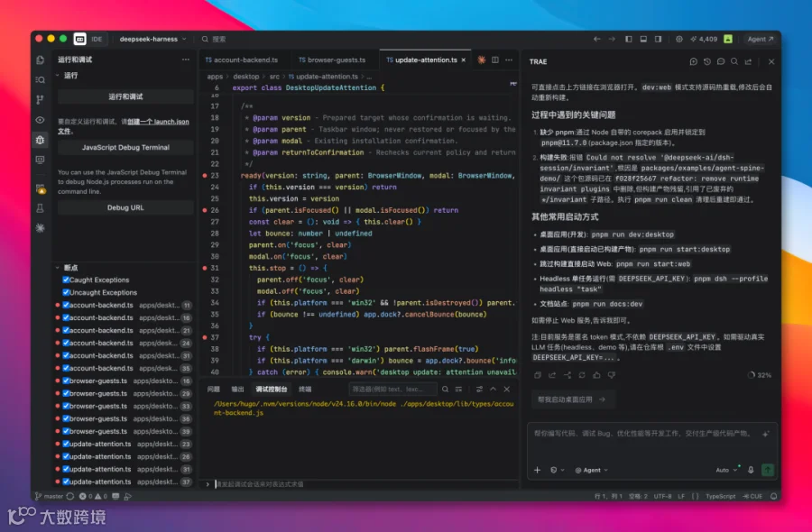The height and width of the screenshot is (532, 812).
Task: Start a new chat in TRAE panel
Action: tap(694, 61)
